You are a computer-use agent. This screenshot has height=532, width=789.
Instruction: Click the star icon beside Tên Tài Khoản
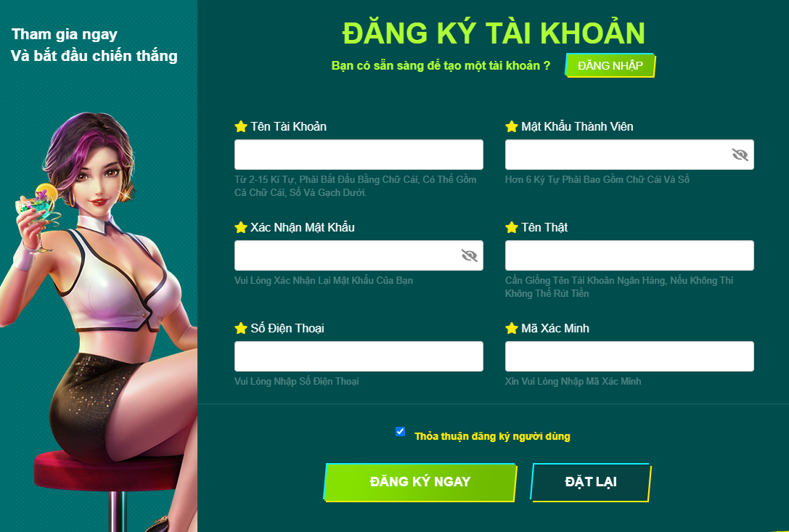click(241, 126)
